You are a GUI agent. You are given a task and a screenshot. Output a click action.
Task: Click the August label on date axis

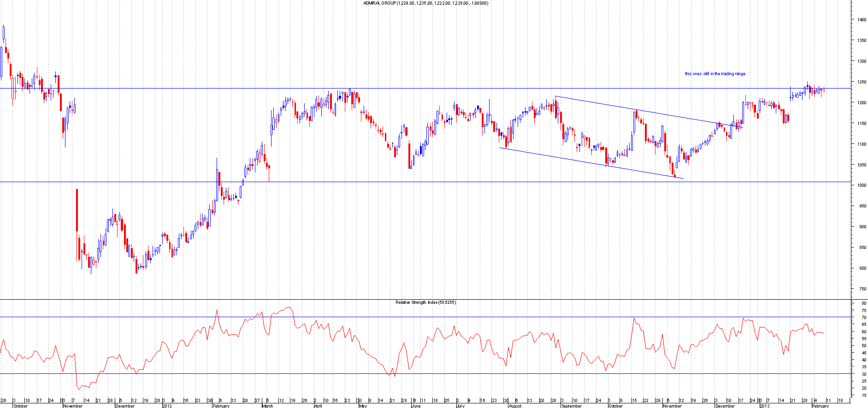(x=515, y=406)
